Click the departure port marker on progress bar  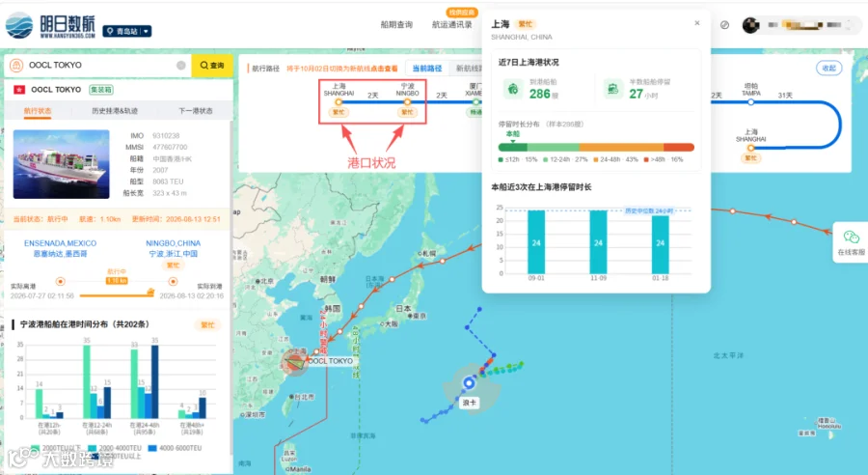click(x=61, y=282)
